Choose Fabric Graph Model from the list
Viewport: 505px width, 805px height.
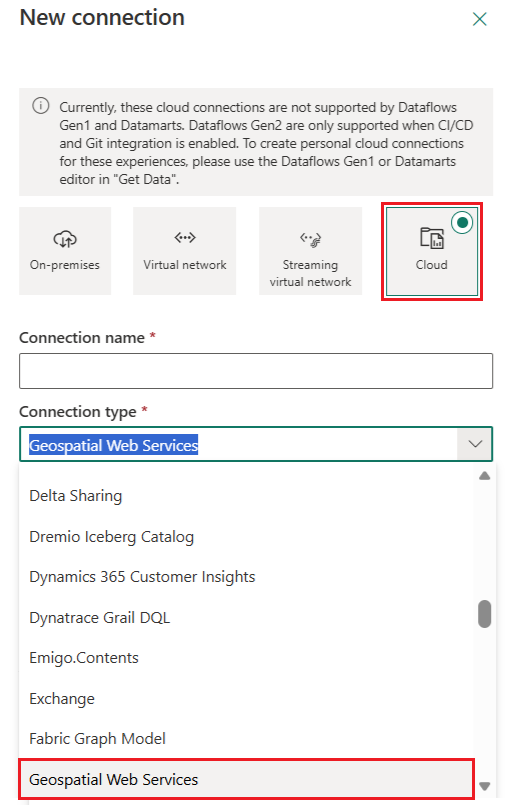(x=246, y=739)
